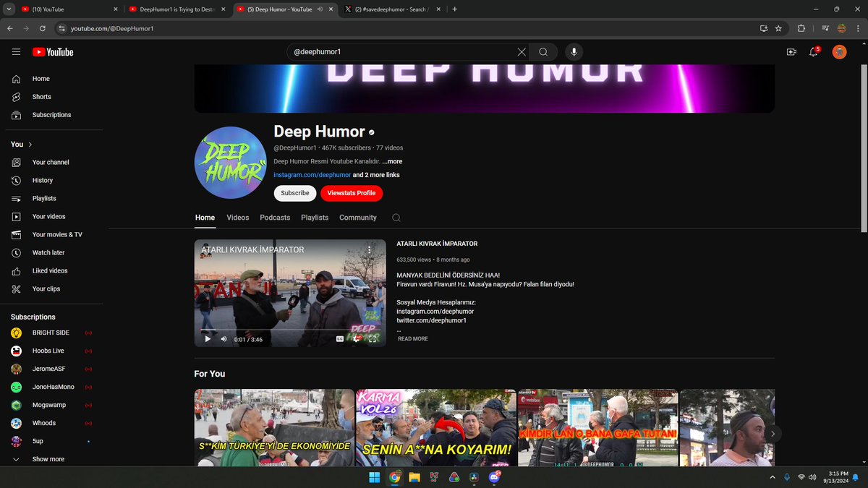Image resolution: width=868 pixels, height=488 pixels.
Task: Open a new Chrome tab
Action: [x=455, y=9]
